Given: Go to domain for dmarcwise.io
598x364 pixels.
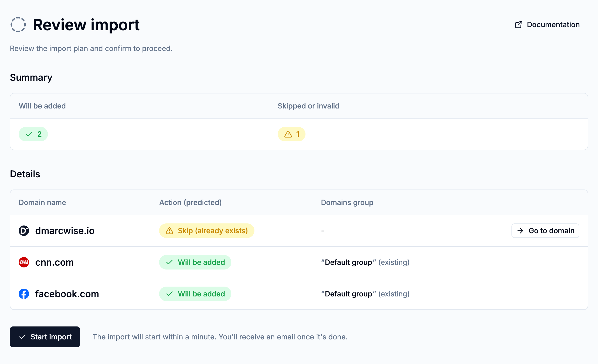Looking at the screenshot, I should [545, 231].
